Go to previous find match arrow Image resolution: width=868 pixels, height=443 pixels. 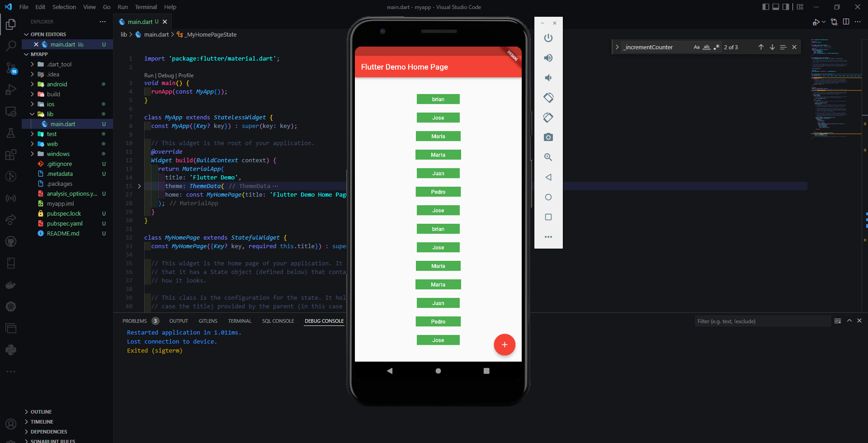click(x=761, y=47)
